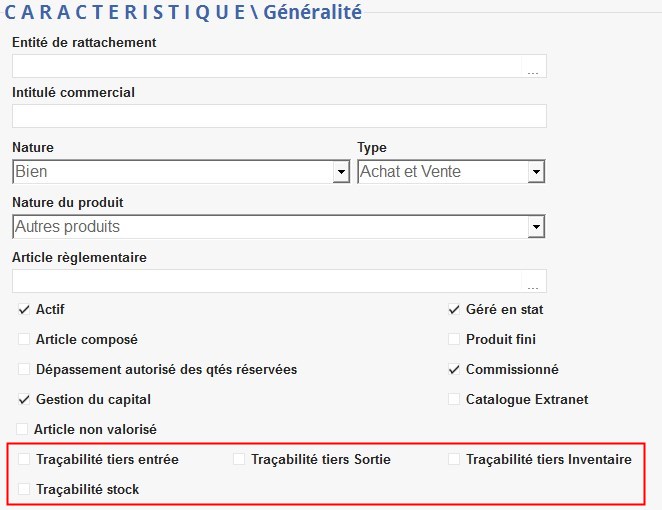This screenshot has height=510, width=662.
Task: Open the Article règlementaire lookup ellipsis button
Action: [534, 282]
